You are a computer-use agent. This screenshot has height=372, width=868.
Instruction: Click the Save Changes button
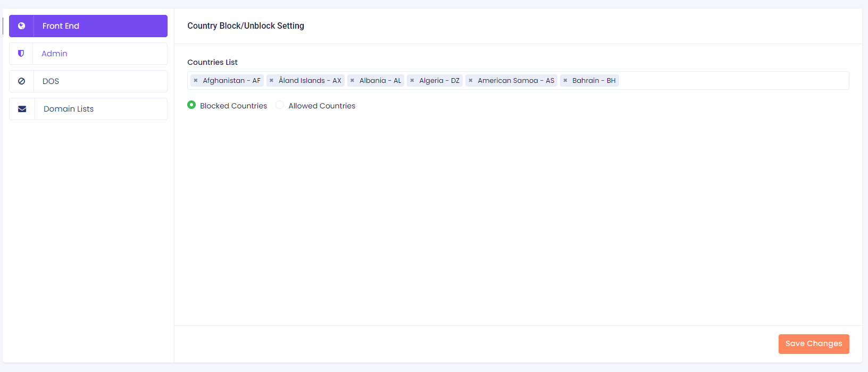[813, 344]
